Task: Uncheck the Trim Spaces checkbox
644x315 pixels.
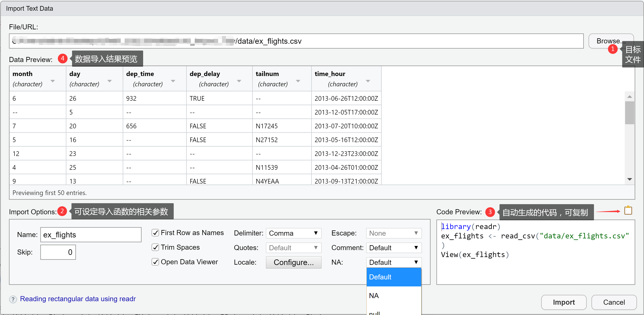Action: coord(155,247)
